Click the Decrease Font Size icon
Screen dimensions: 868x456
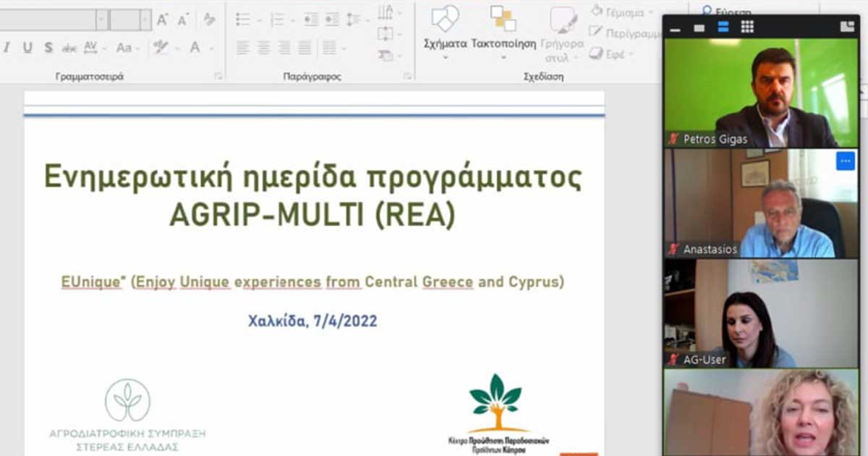[x=183, y=20]
